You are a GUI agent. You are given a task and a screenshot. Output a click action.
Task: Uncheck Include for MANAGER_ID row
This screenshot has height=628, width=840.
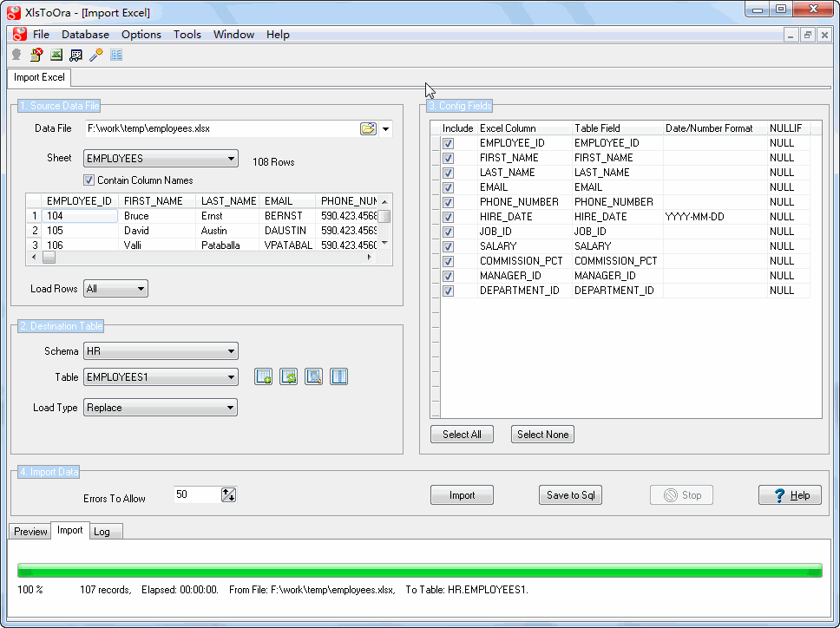(x=449, y=276)
